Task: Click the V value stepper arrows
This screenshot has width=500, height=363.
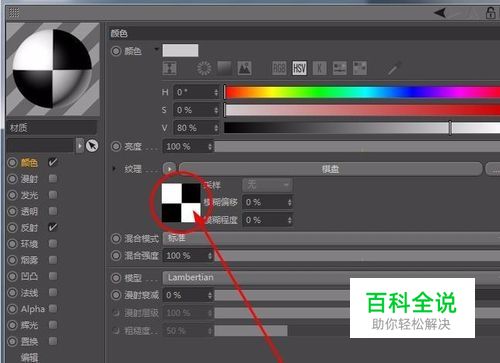Action: click(216, 128)
